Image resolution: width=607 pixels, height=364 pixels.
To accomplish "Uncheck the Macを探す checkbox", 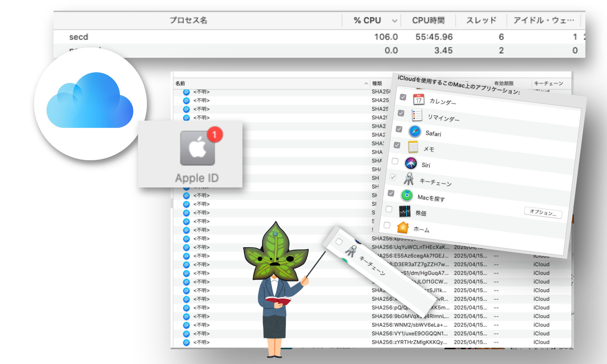I will tap(391, 193).
